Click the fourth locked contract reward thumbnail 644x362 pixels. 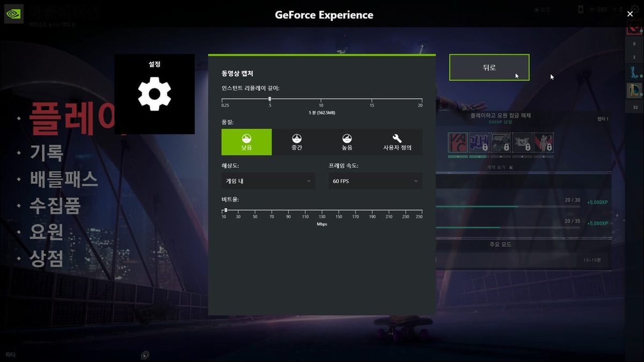pos(522,143)
